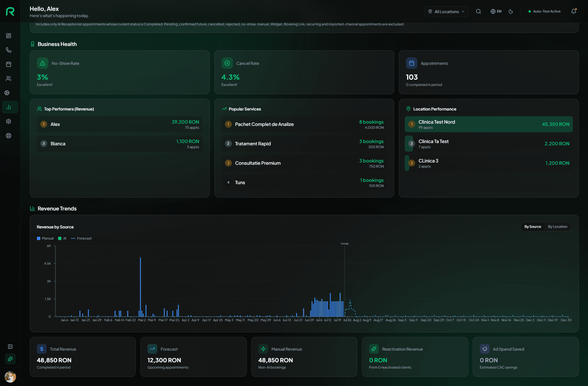Screen dimensions: 588x386
Task: Open the settings gear sidebar icon
Action: (x=9, y=121)
